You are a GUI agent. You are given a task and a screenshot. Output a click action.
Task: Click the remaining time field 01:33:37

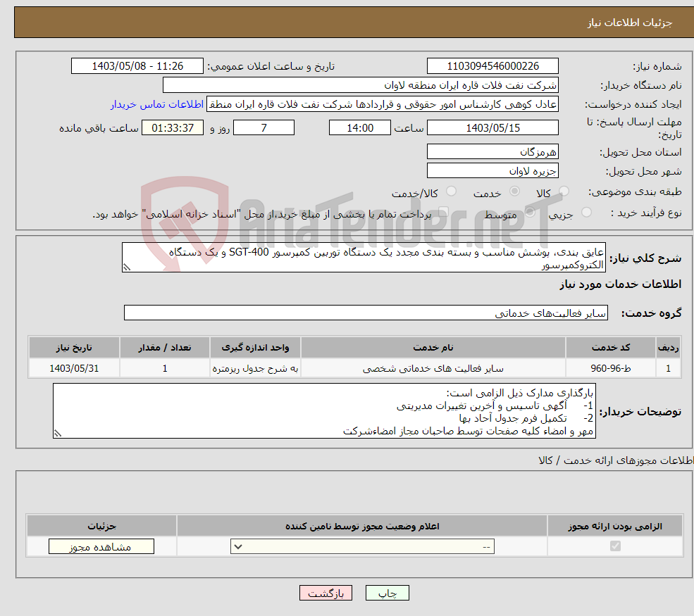tap(173, 128)
